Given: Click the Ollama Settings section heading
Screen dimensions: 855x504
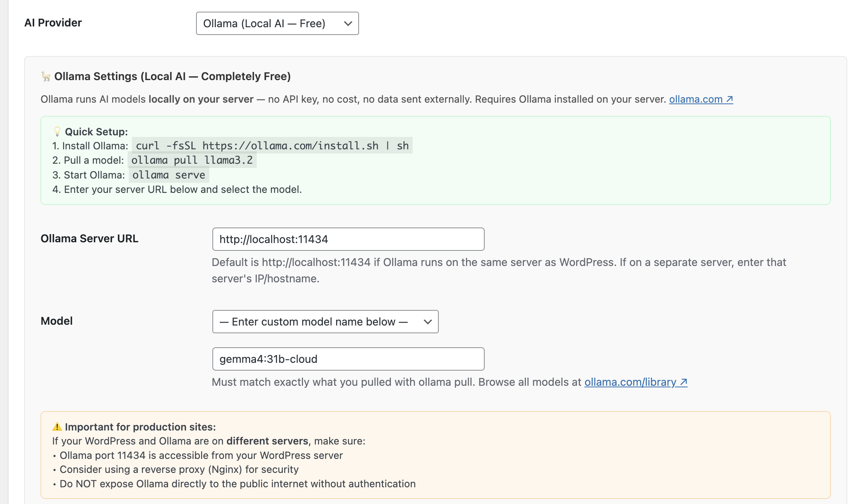Looking at the screenshot, I should click(172, 76).
